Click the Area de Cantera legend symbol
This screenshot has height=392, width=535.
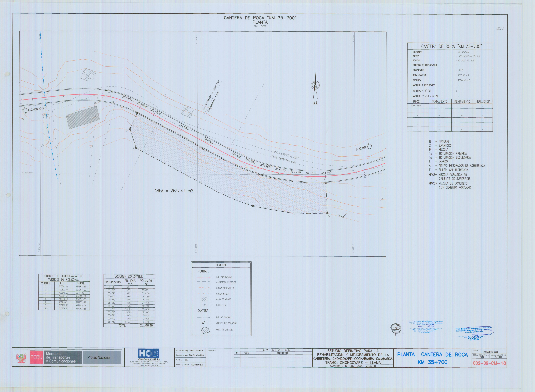click(205, 330)
